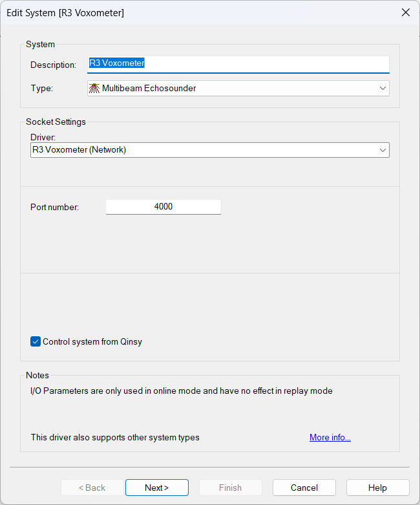Close the Edit System window
This screenshot has height=505, width=420.
pos(406,12)
